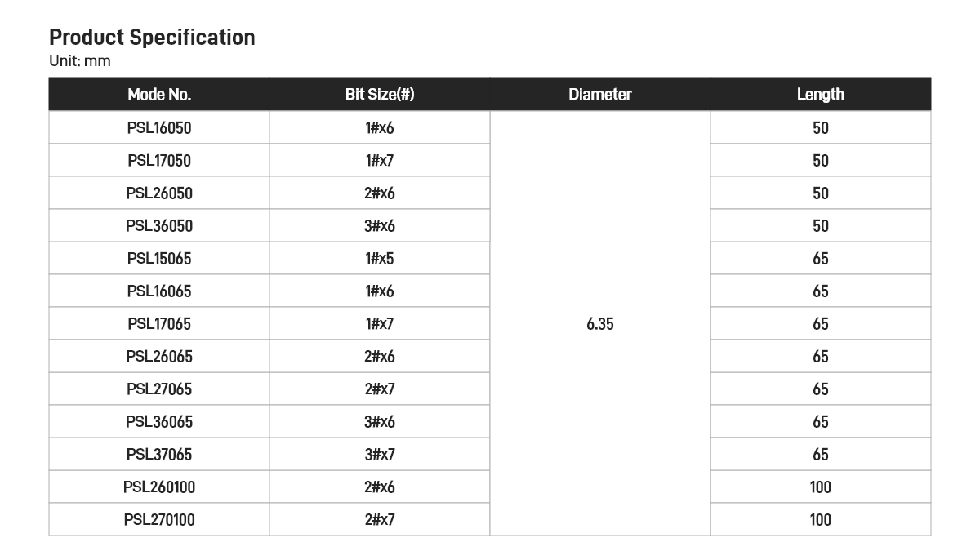Select model number PSL16050
The image size is (980, 560).
159,128
